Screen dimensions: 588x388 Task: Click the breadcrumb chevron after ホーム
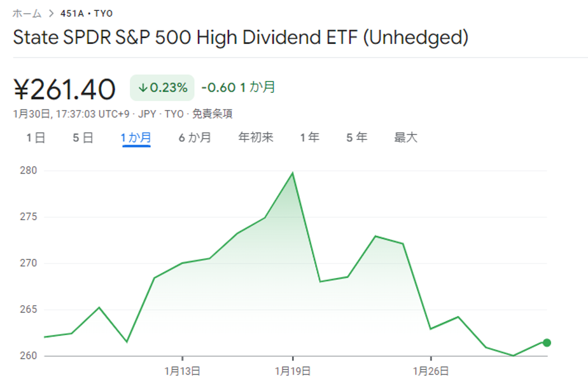[52, 13]
